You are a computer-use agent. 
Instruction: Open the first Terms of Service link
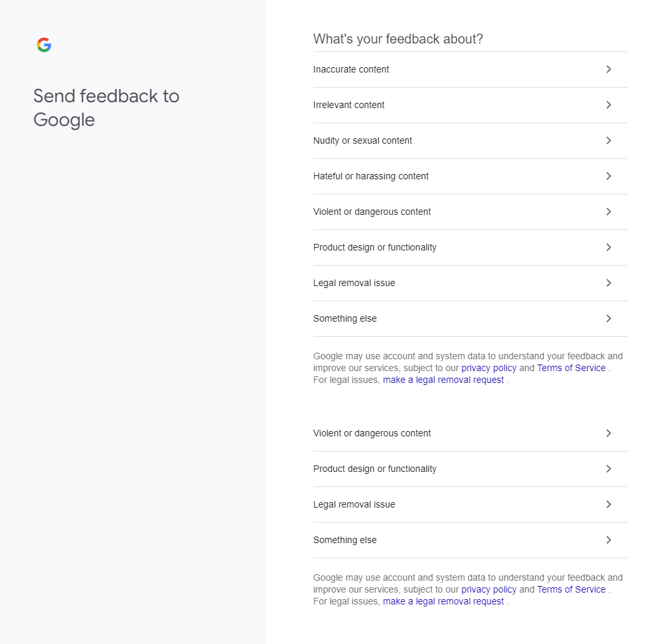[571, 368]
